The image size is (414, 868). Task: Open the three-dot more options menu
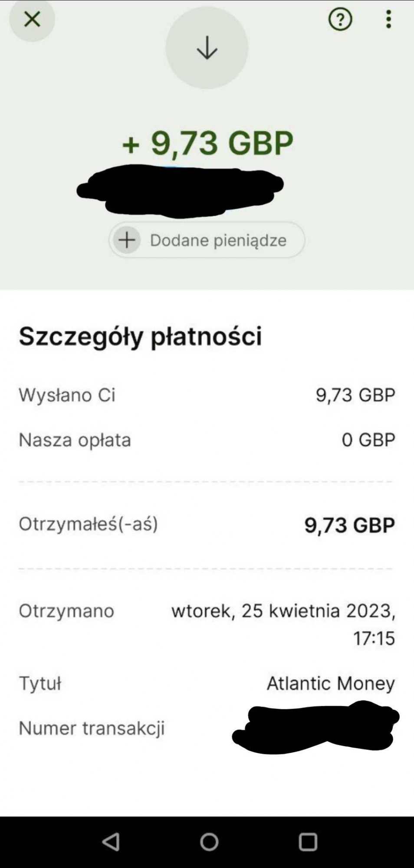pyautogui.click(x=388, y=19)
